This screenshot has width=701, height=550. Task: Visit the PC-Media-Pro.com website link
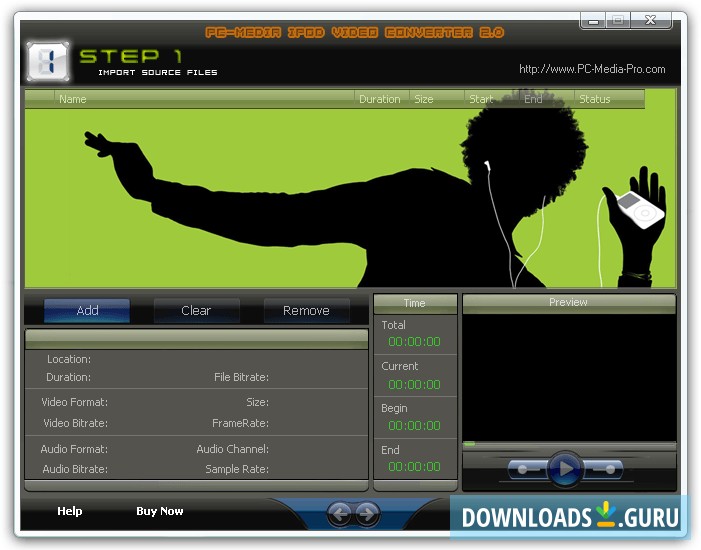(592, 69)
